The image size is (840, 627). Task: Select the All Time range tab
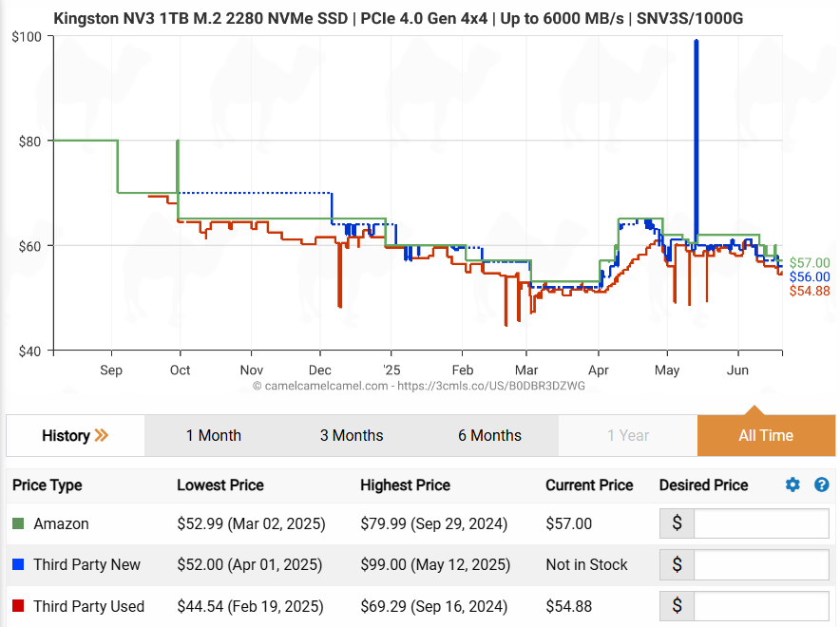point(765,436)
